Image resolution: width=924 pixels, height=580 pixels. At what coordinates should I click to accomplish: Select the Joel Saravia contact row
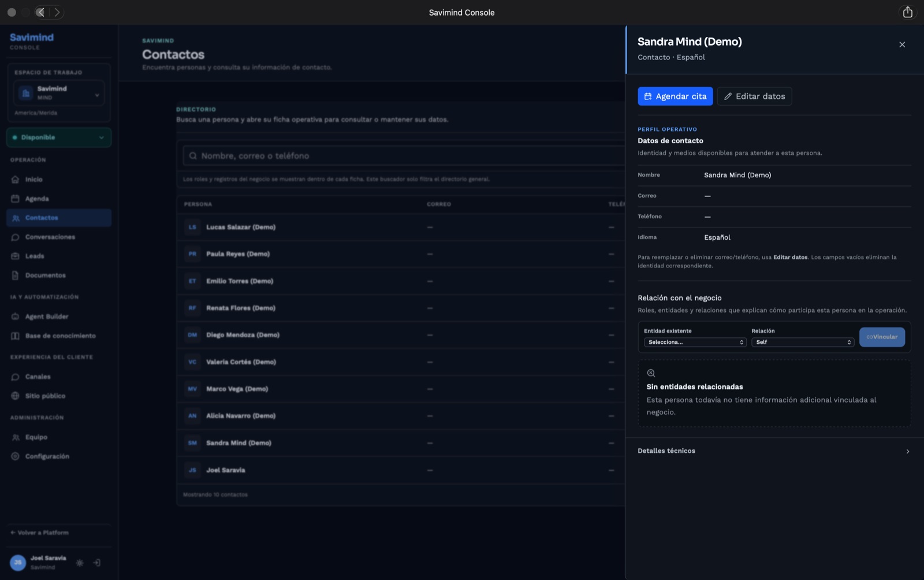point(401,470)
